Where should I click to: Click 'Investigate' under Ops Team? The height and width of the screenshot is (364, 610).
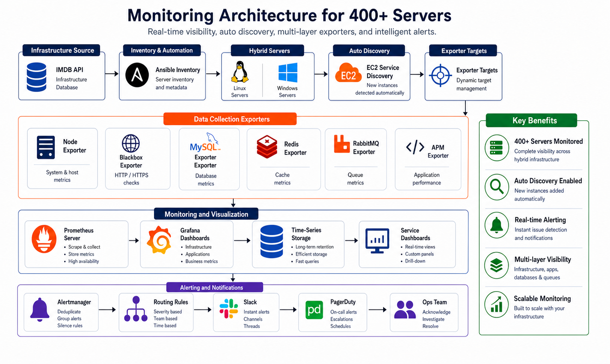point(433,319)
